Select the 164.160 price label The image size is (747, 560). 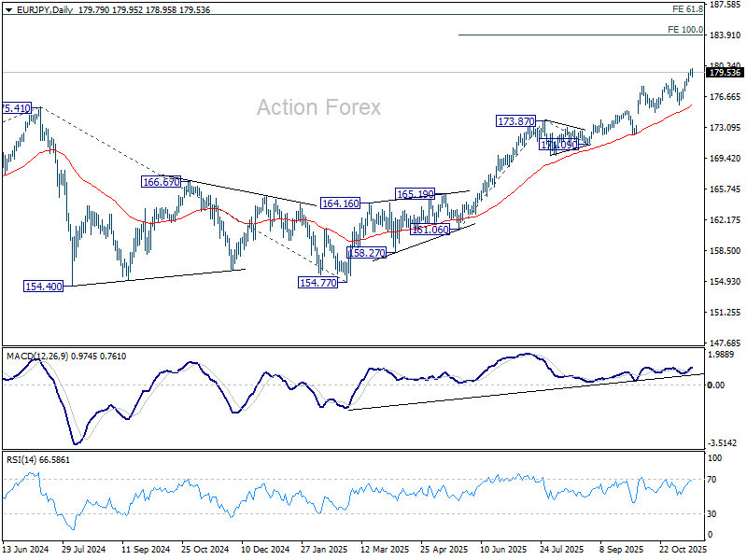pyautogui.click(x=340, y=203)
